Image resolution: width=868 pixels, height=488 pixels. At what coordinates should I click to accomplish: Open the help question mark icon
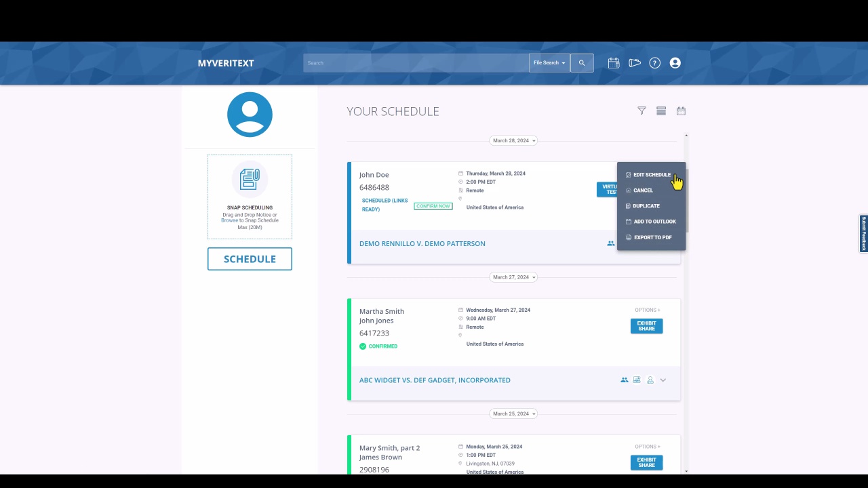pyautogui.click(x=654, y=63)
